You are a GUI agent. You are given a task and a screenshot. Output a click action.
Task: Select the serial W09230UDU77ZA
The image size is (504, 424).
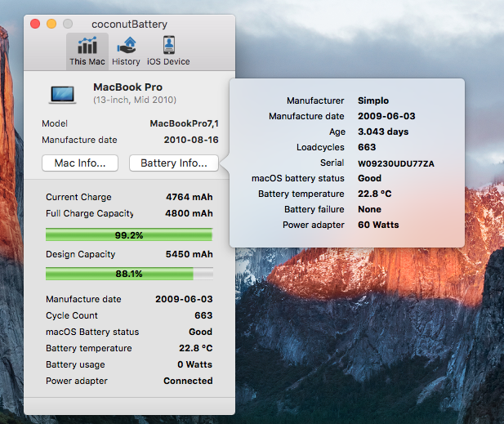pyautogui.click(x=396, y=163)
